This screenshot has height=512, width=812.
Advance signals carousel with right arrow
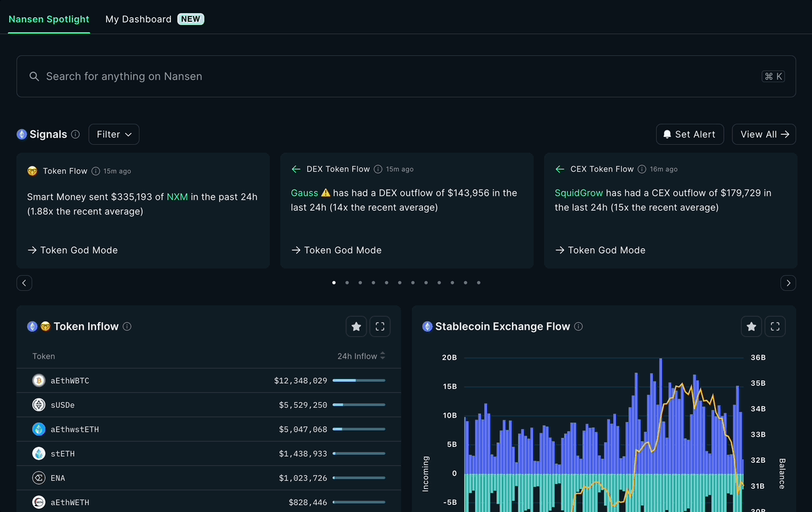[x=788, y=282]
